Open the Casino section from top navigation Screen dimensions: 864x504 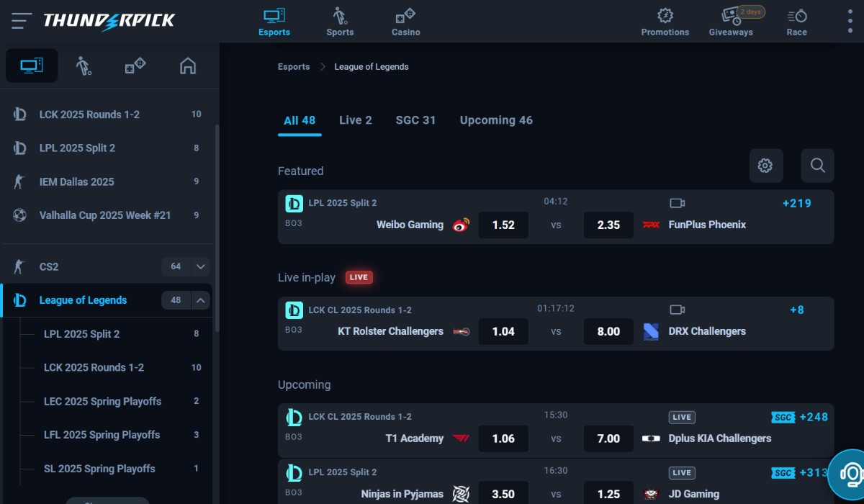coord(405,22)
